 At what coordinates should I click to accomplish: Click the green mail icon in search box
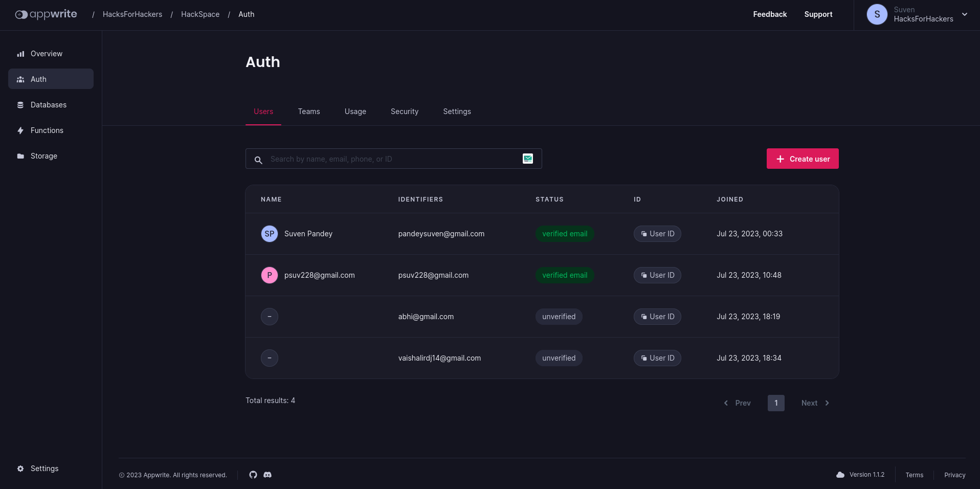tap(528, 159)
